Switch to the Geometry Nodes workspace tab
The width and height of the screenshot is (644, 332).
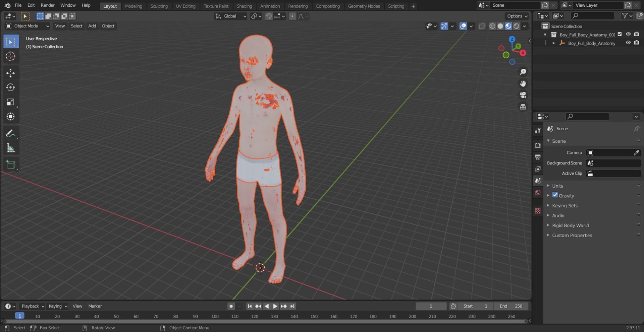pos(364,6)
